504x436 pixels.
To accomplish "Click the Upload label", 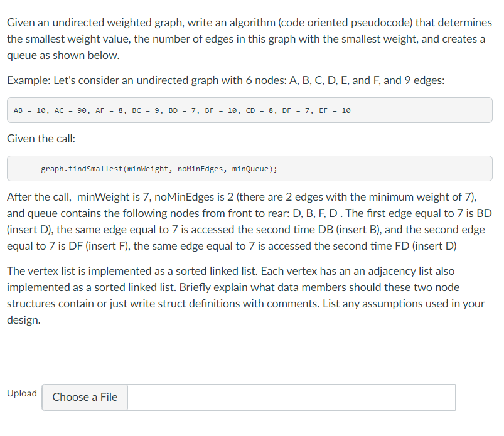I will [21, 393].
